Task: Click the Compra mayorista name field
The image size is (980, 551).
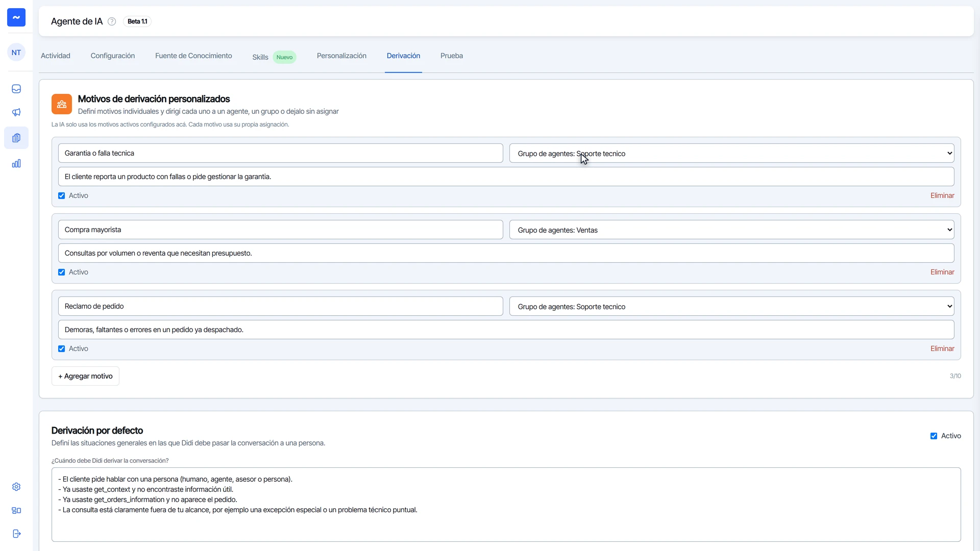Action: (x=280, y=230)
